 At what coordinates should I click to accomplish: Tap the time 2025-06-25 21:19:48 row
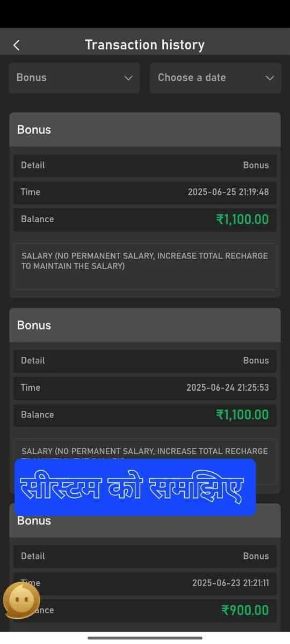click(145, 192)
